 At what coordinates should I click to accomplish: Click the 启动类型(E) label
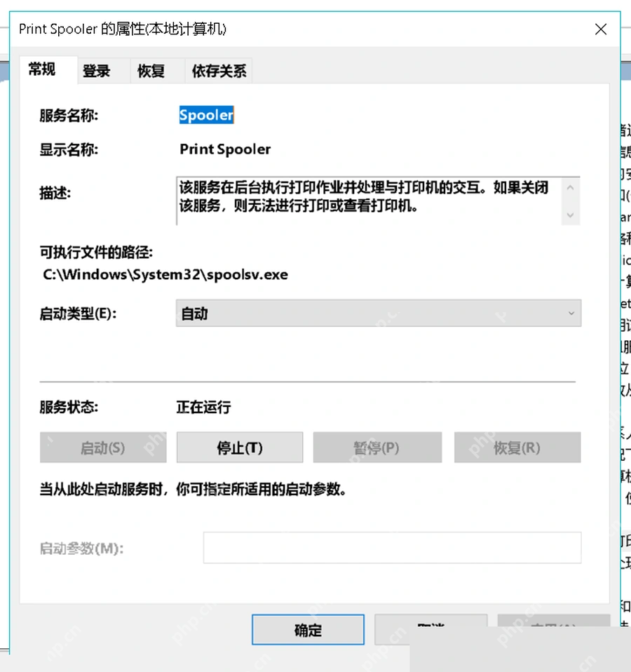tap(78, 314)
